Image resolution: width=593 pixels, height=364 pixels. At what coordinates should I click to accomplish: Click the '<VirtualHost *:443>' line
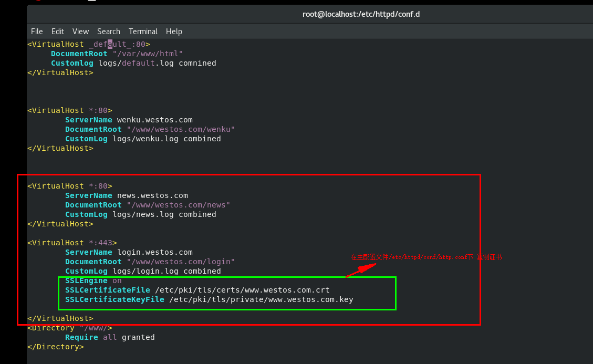pos(72,243)
